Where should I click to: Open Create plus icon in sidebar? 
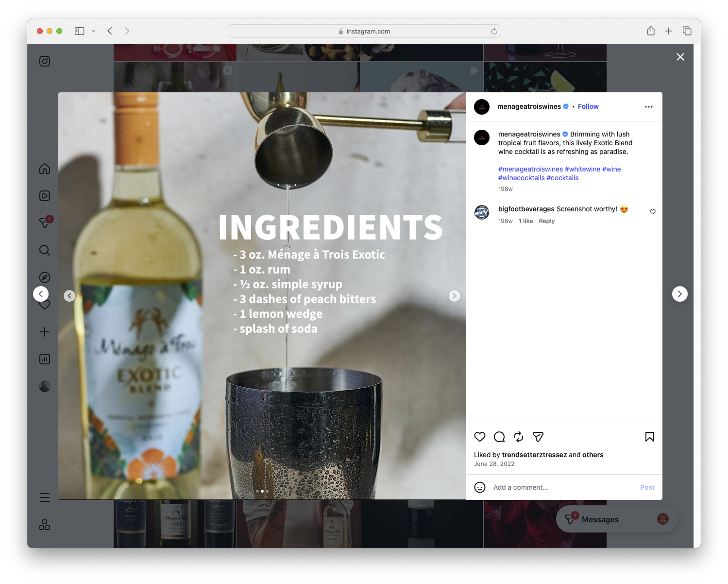click(x=45, y=332)
